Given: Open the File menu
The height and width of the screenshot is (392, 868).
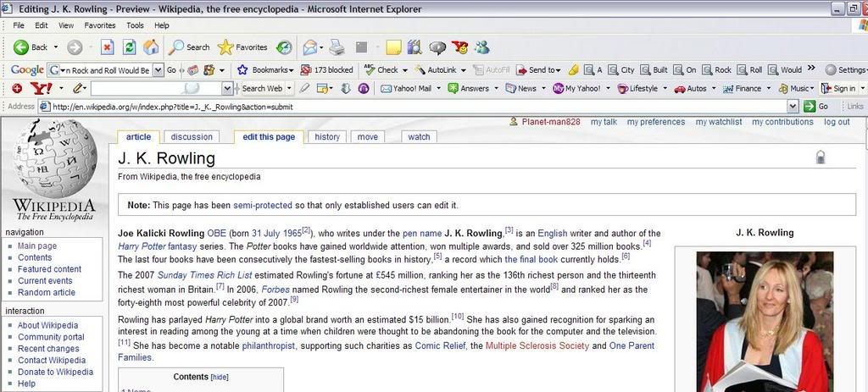Looking at the screenshot, I should pyautogui.click(x=19, y=25).
